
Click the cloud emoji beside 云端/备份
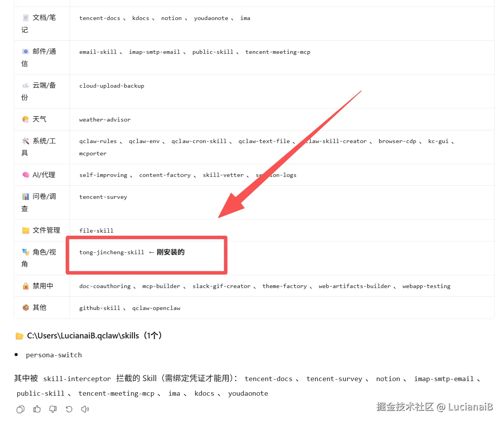25,85
